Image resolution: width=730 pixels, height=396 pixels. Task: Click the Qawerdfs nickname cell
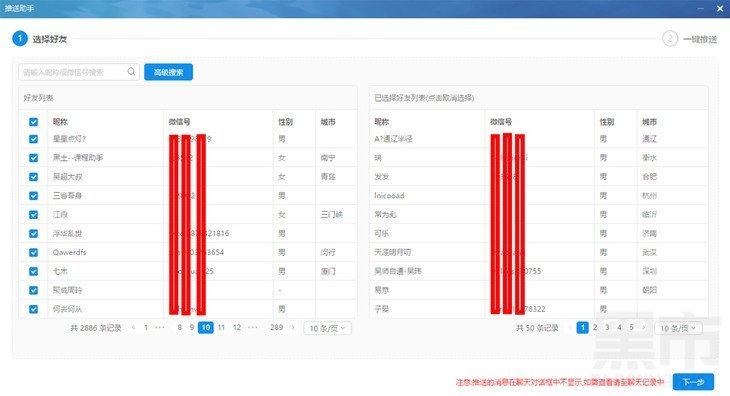click(69, 252)
